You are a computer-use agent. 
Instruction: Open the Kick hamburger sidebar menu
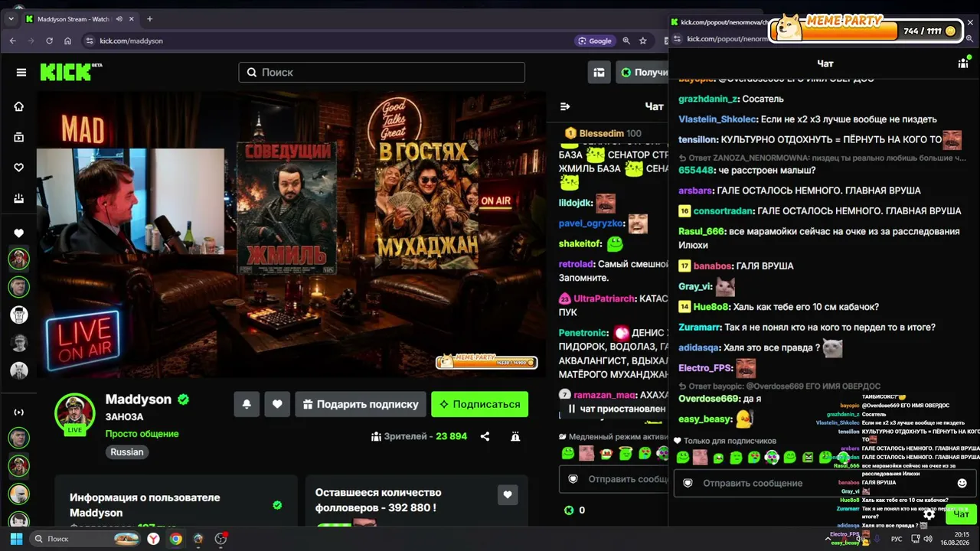(x=21, y=72)
